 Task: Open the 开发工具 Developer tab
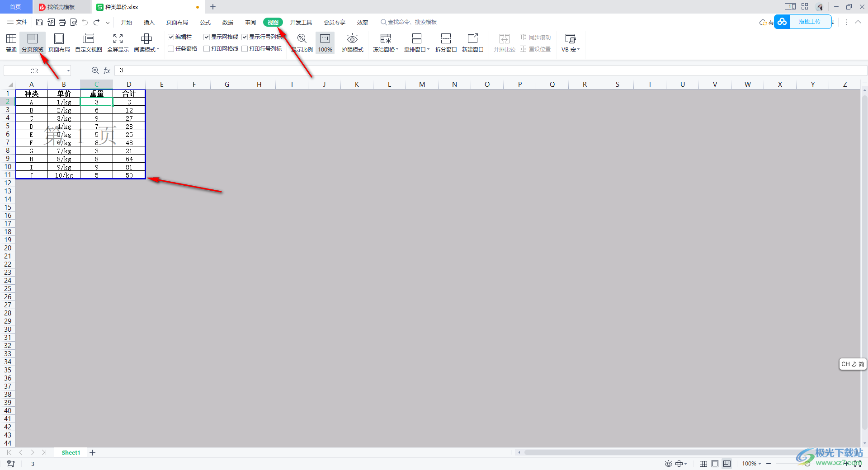(301, 22)
